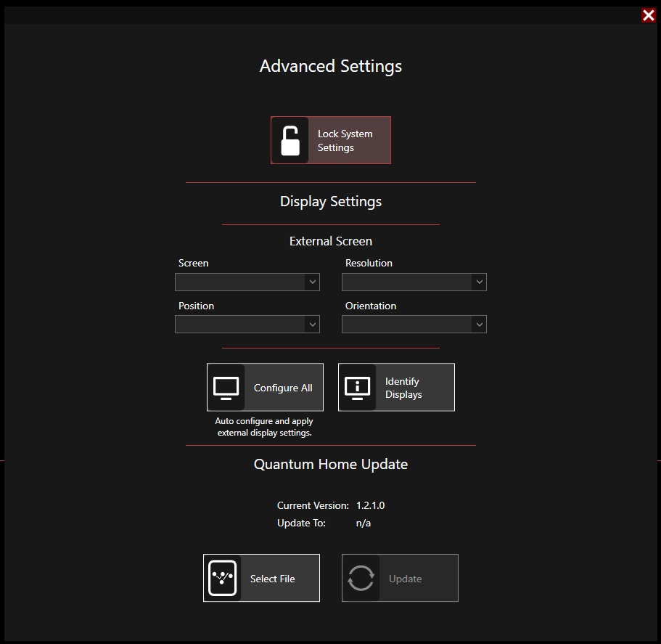Viewport: 661px width, 644px height.
Task: Click the info monitor icon on Identify Displays
Action: click(x=358, y=388)
